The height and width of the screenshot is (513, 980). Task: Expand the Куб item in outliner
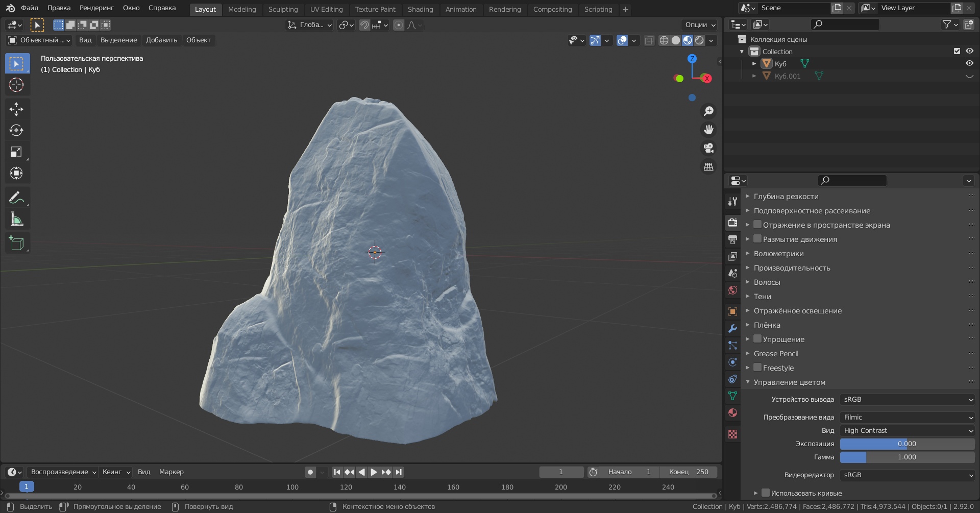(754, 64)
